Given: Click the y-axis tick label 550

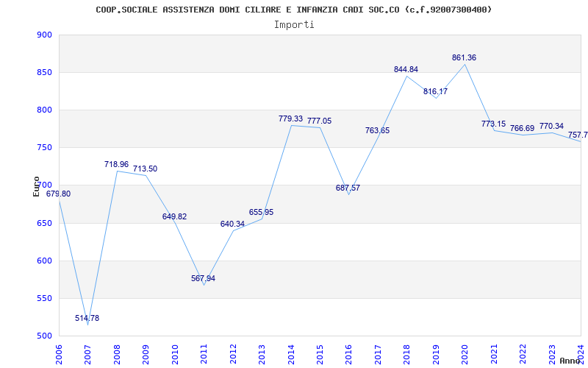Looking at the screenshot, I should click(x=44, y=299).
